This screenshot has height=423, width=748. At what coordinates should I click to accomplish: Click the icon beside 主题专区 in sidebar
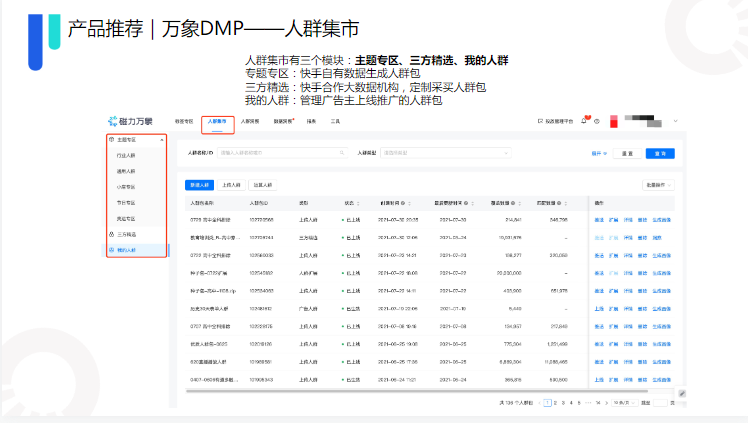112,140
